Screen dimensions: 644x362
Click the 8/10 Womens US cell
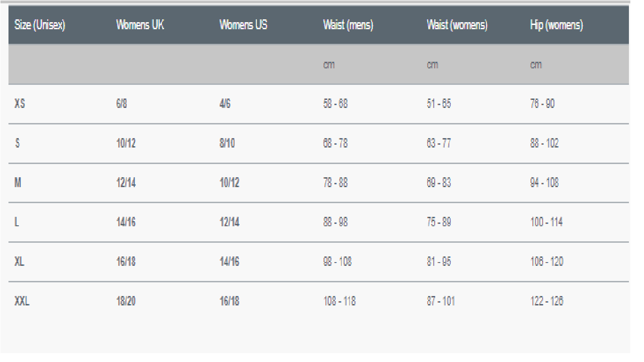(x=227, y=144)
